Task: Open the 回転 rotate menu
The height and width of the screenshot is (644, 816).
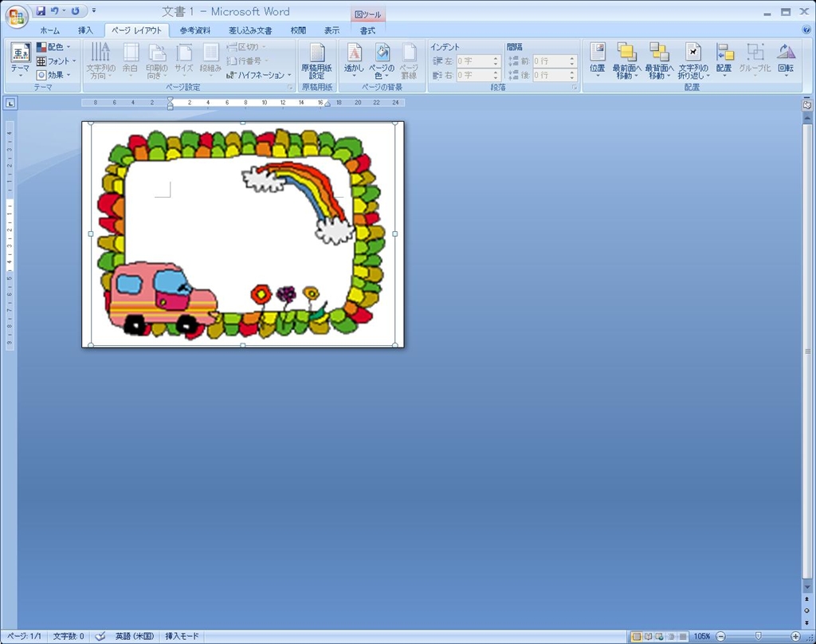Action: point(786,60)
